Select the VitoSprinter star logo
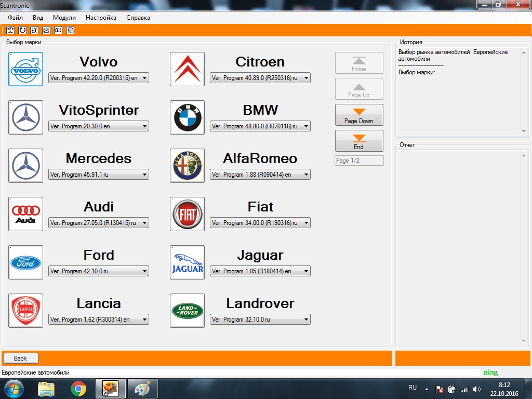The width and height of the screenshot is (532, 399). click(x=26, y=117)
